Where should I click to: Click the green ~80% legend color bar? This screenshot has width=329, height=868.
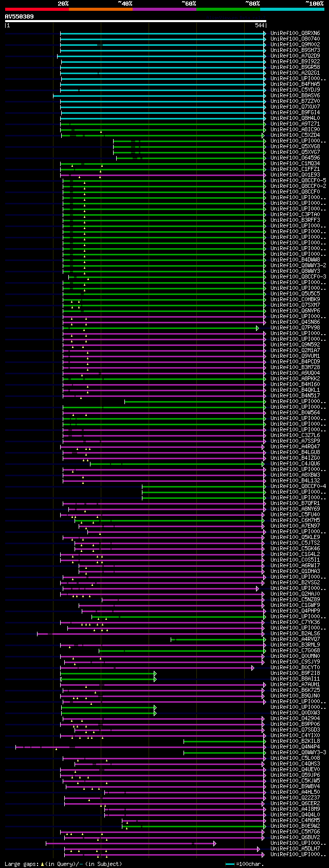click(228, 9)
